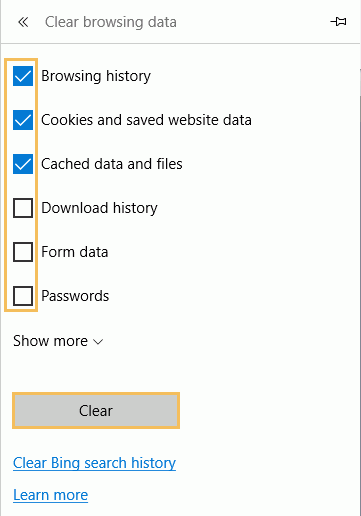Click the down chevron beside Show more
This screenshot has height=516, width=361.
98,342
